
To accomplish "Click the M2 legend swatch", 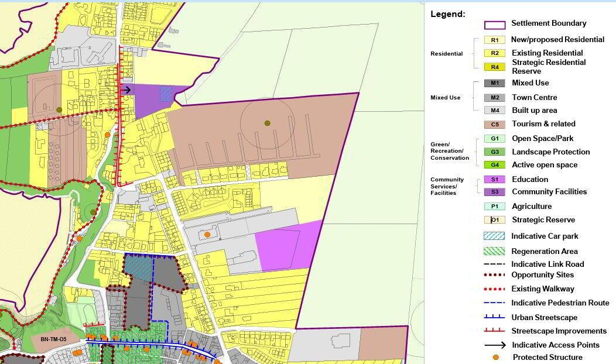I will point(495,97).
